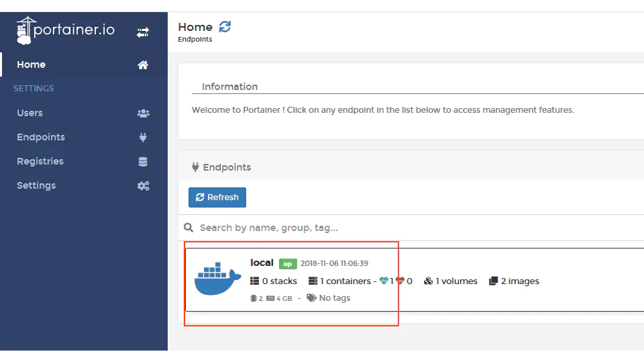Open Registries from the sidebar
The image size is (644, 362).
(x=40, y=162)
